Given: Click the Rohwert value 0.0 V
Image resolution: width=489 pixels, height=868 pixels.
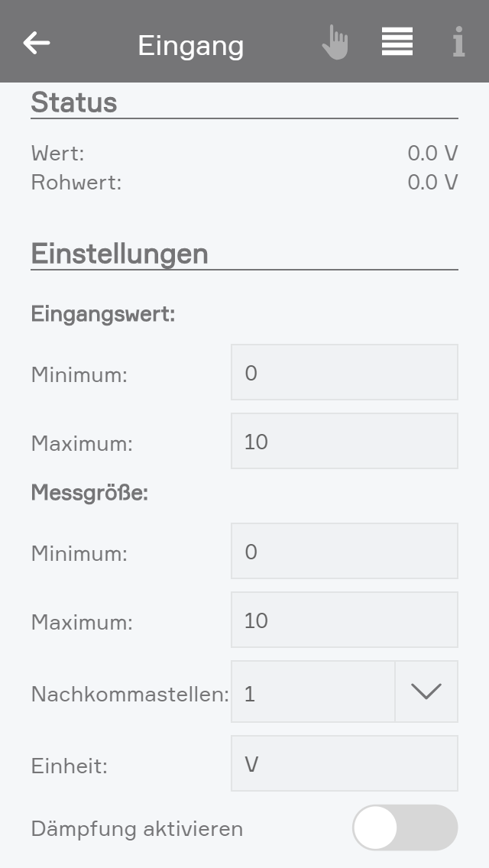Looking at the screenshot, I should (x=432, y=183).
